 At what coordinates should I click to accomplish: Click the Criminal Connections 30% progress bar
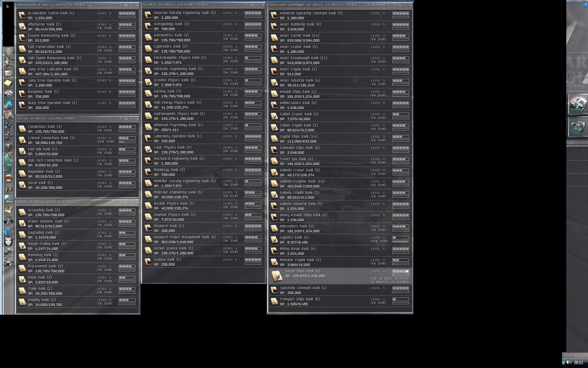[x=127, y=142]
